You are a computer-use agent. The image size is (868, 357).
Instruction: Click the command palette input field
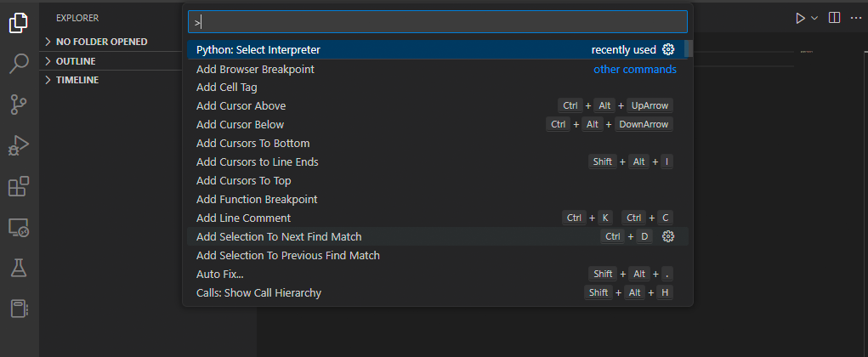438,22
